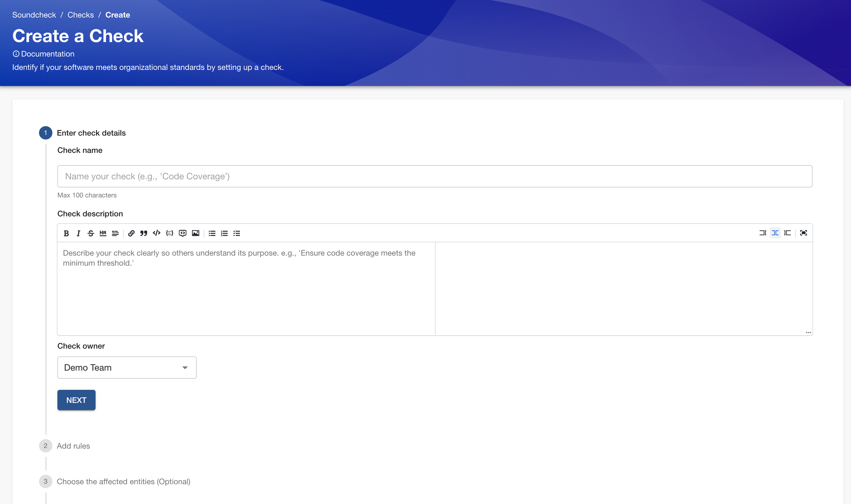Viewport: 851px width, 504px height.
Task: Click the Soundcheck breadcrumb menu item
Action: 34,14
